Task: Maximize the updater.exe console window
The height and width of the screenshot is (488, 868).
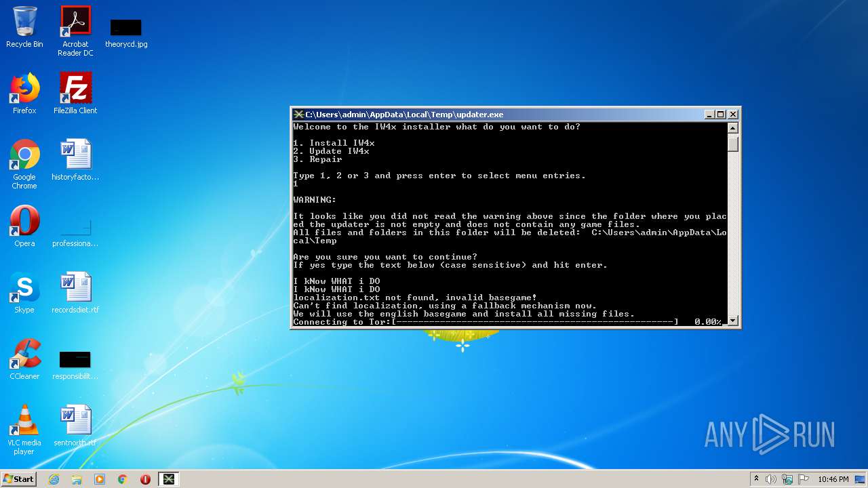Action: click(721, 115)
